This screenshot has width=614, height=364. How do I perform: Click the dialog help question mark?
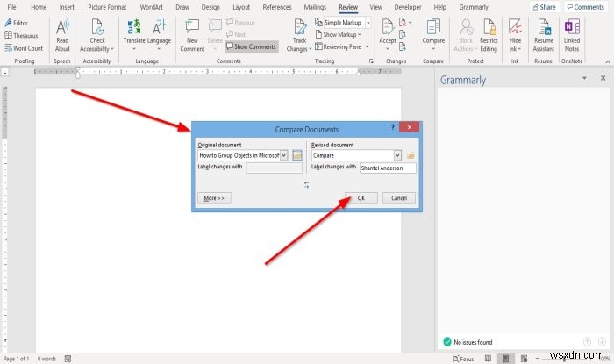[392, 127]
